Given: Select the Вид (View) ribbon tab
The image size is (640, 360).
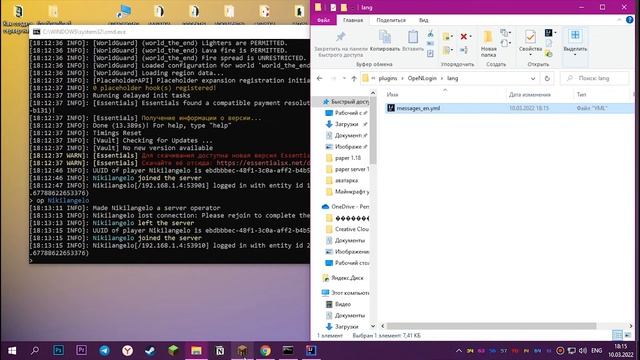Looking at the screenshot, I should tap(424, 20).
